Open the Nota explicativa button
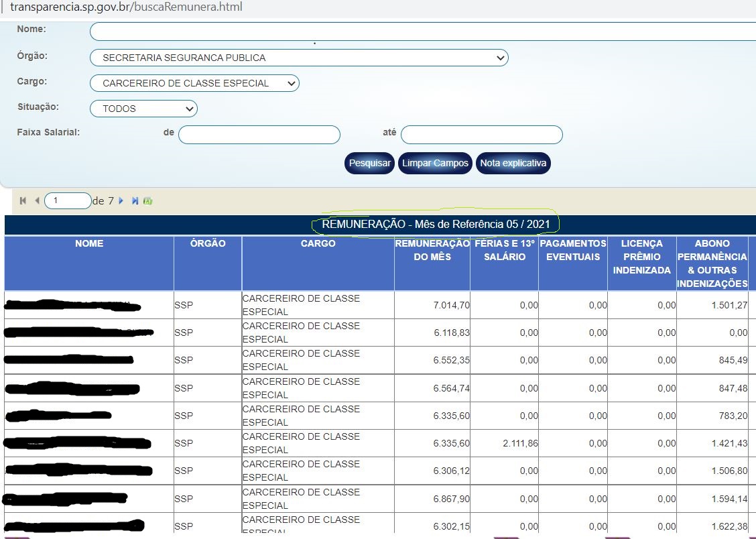This screenshot has height=539, width=756. click(x=513, y=163)
